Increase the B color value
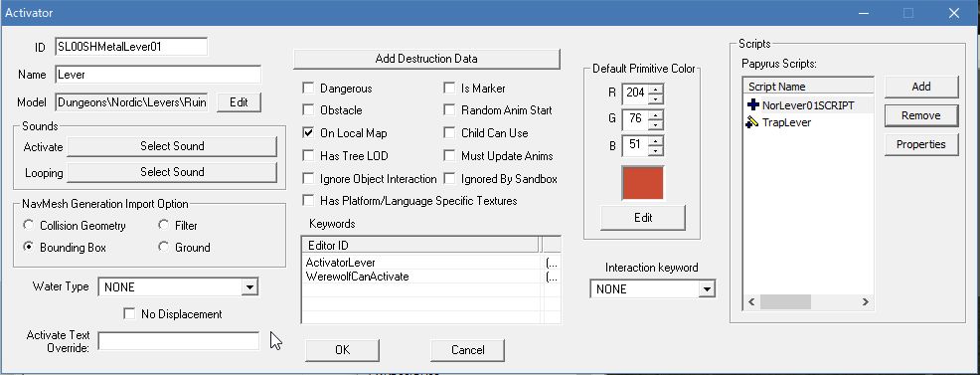The height and width of the screenshot is (375, 980). click(655, 141)
